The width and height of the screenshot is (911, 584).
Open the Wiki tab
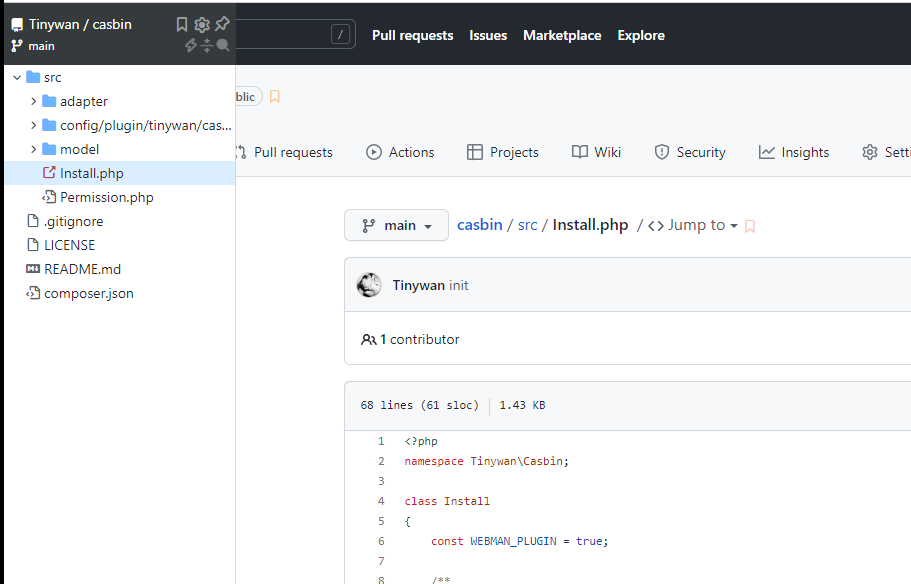(596, 152)
